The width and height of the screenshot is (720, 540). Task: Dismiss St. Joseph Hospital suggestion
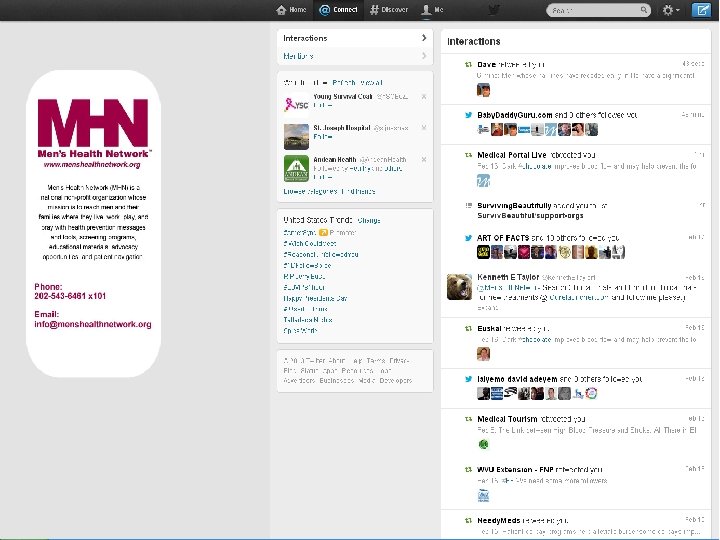424,128
